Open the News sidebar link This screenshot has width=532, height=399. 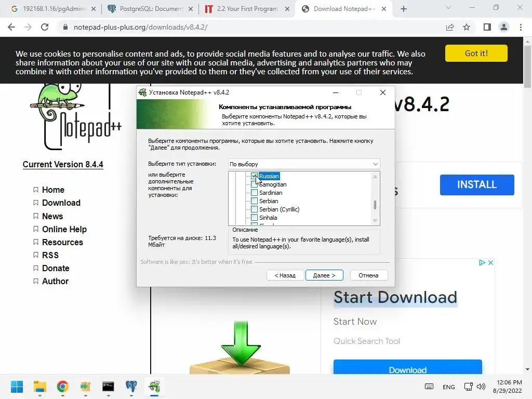(52, 216)
